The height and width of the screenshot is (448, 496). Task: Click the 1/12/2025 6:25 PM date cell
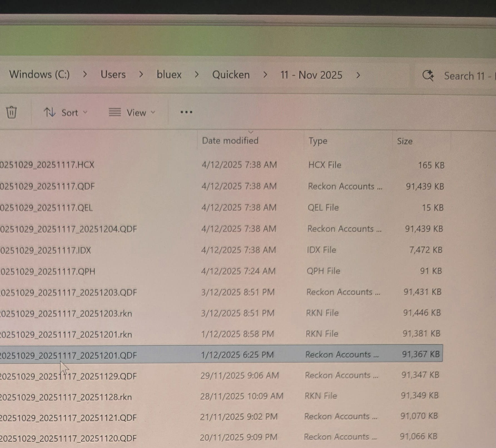click(x=237, y=355)
